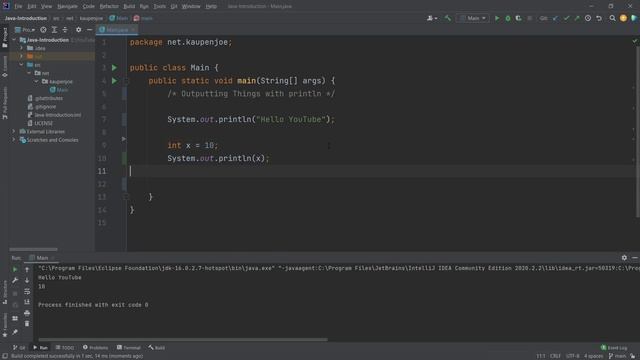The width and height of the screenshot is (640, 360).
Task: Open the TODO tool window tab
Action: pos(65,348)
